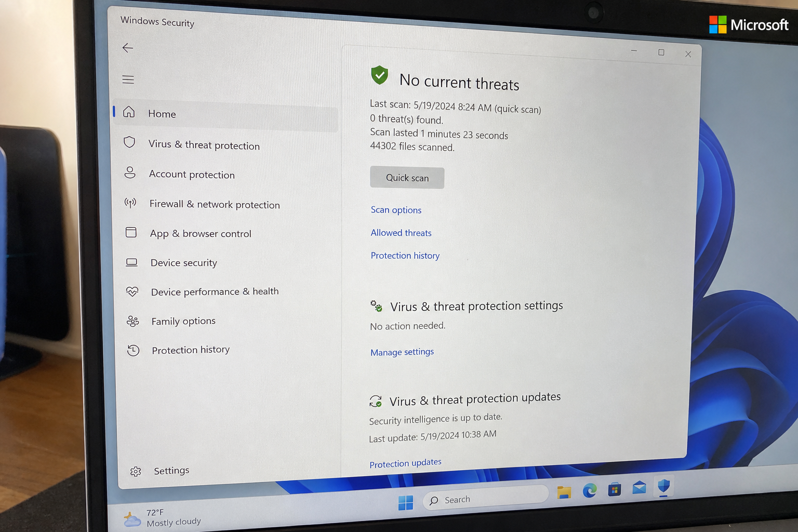This screenshot has width=798, height=532.
Task: Open Device performance & health page
Action: coord(215,291)
